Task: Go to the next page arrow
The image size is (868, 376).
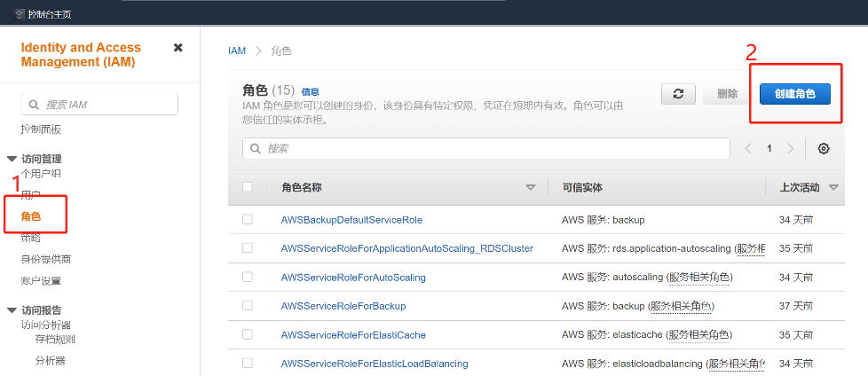Action: point(790,148)
